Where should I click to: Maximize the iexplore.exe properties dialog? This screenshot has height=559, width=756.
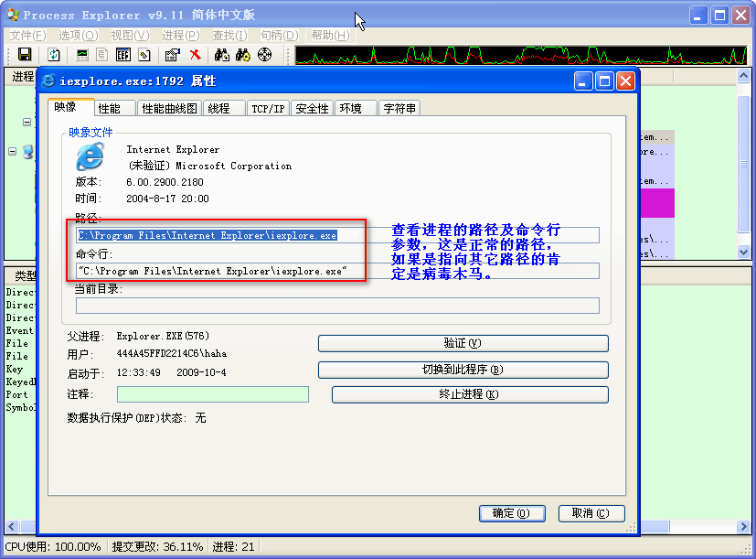coord(604,81)
